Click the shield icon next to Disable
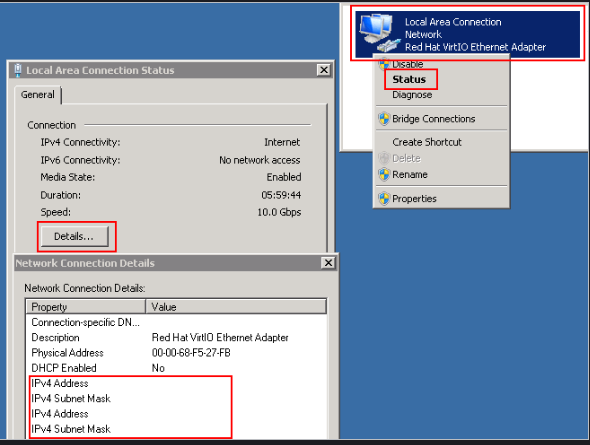 [384, 64]
